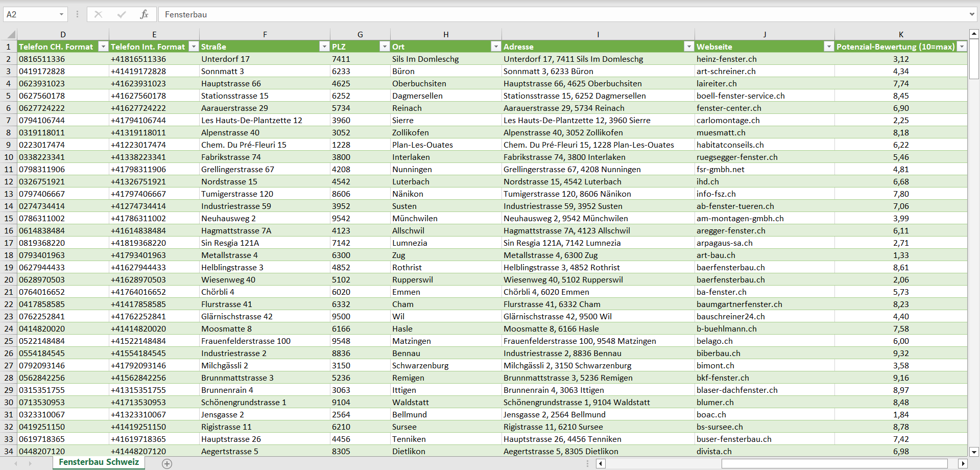Viewport: 980px width, 470px height.
Task: Select column I header
Action: pos(598,34)
